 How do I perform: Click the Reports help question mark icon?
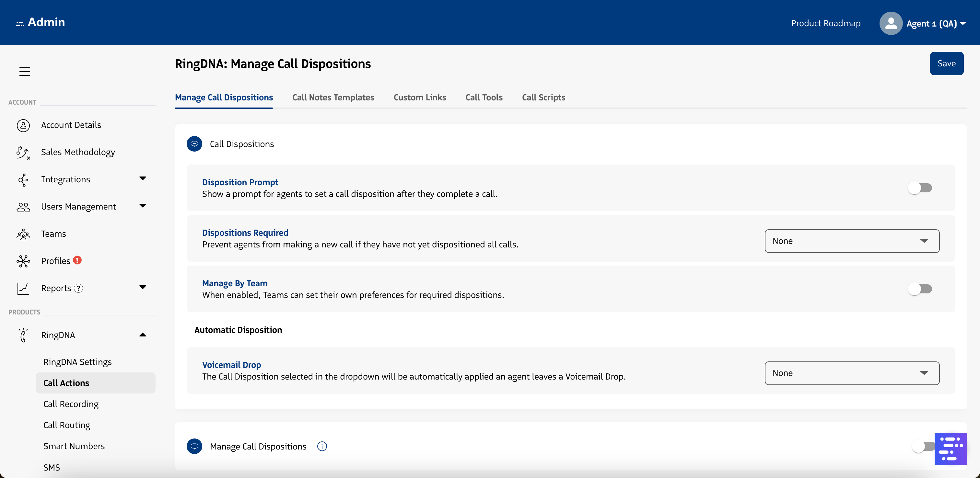coord(78,288)
